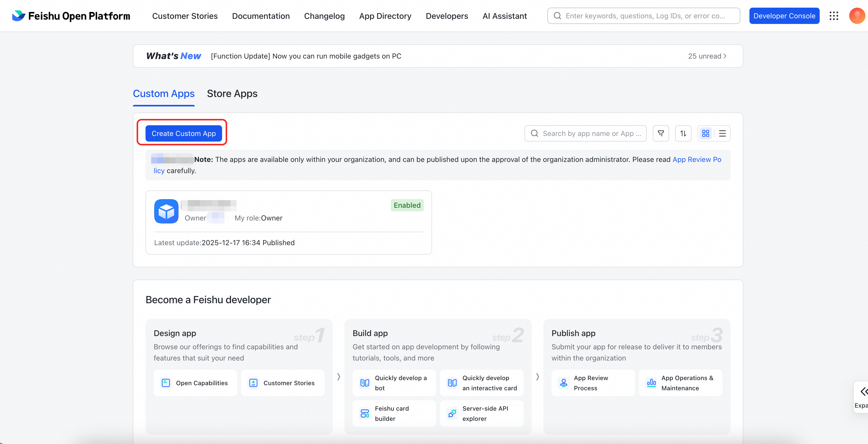Open the App Directory menu item
This screenshot has width=868, height=444.
pos(385,16)
